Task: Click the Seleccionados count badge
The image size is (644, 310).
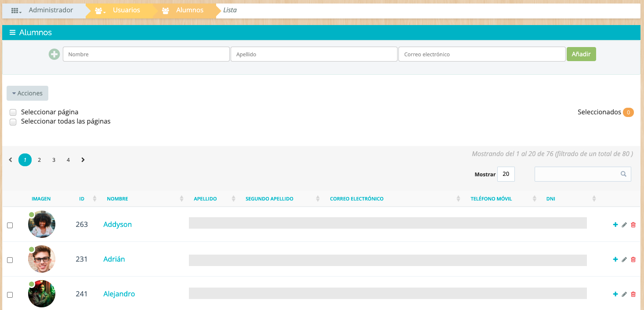Action: point(628,113)
